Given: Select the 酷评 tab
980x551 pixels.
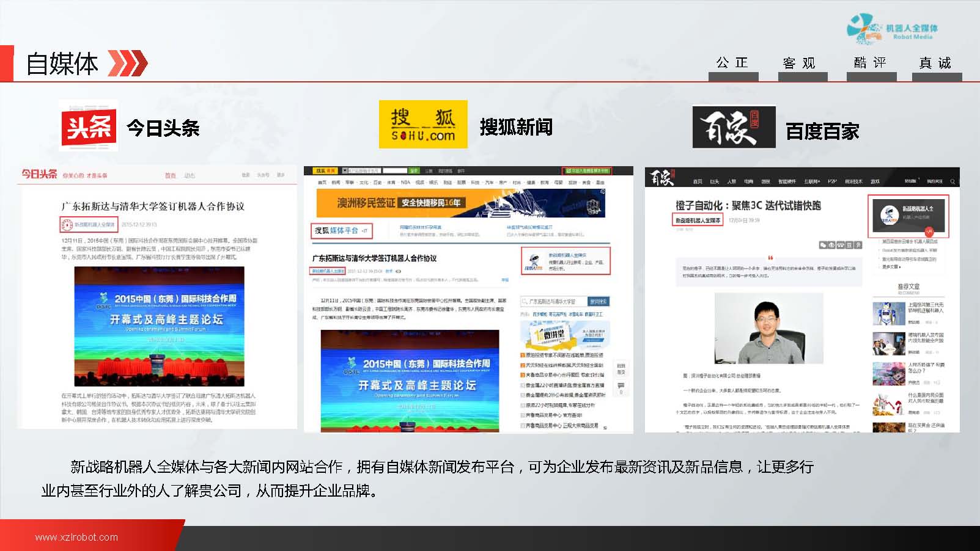Looking at the screenshot, I should (870, 64).
